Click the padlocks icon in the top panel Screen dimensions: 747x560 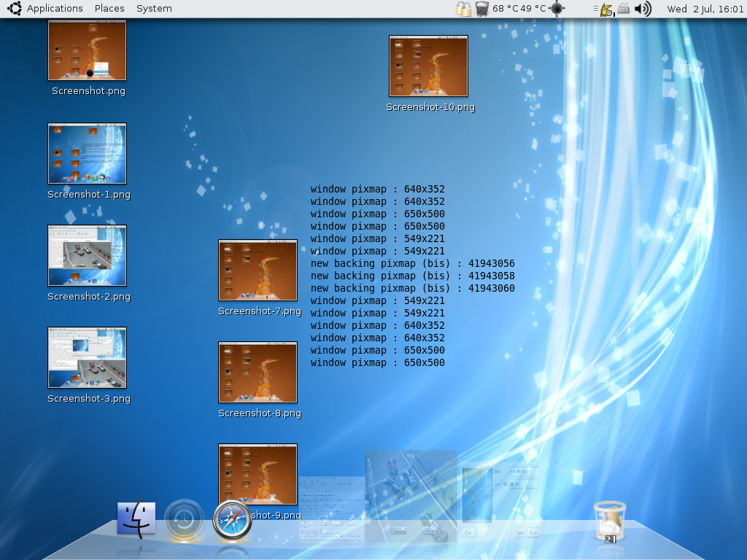click(x=463, y=9)
